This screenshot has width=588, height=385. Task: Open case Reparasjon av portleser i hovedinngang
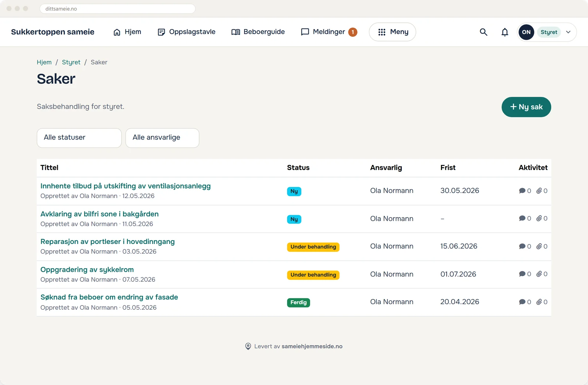pos(107,242)
